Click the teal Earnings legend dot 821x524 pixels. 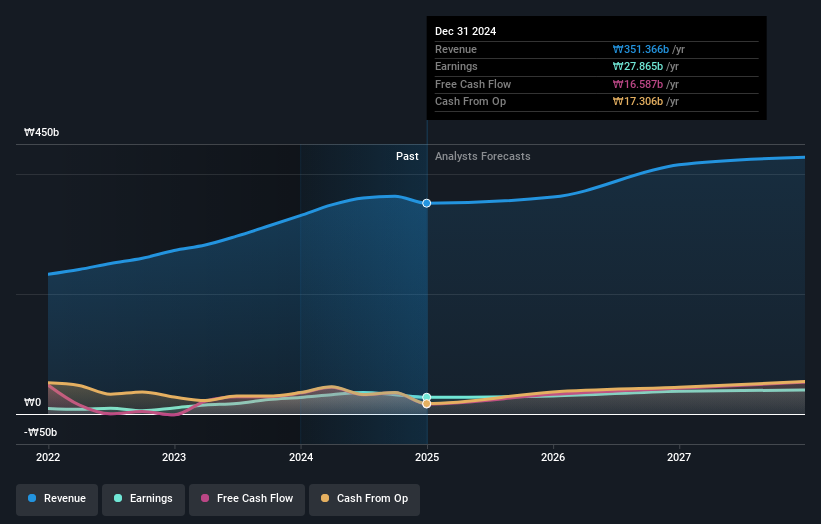118,498
